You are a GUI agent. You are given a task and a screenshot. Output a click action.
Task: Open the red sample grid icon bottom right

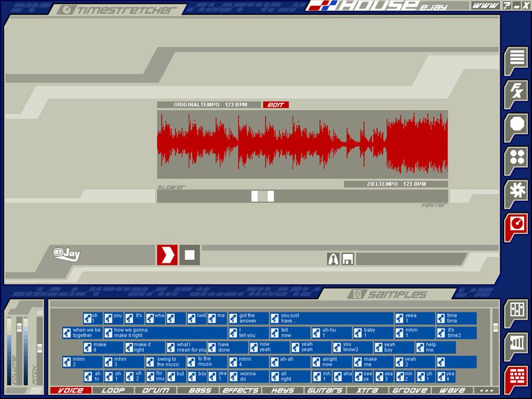tap(516, 378)
